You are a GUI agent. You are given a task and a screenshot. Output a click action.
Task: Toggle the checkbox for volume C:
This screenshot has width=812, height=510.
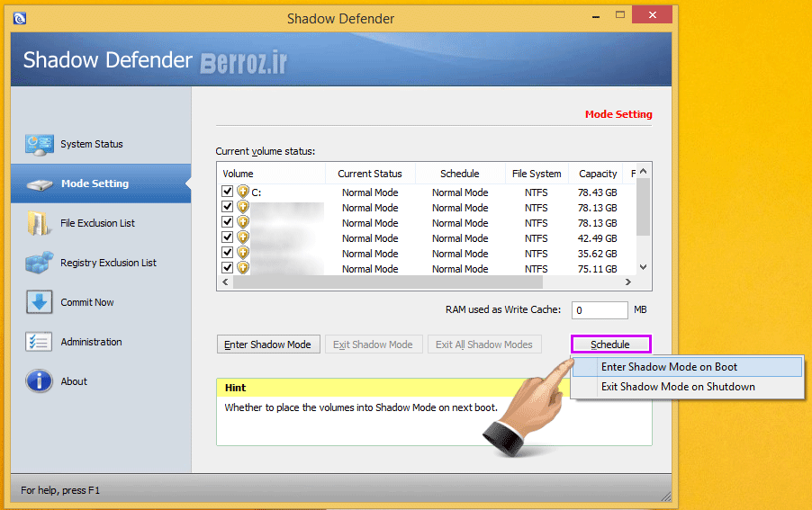pos(227,191)
